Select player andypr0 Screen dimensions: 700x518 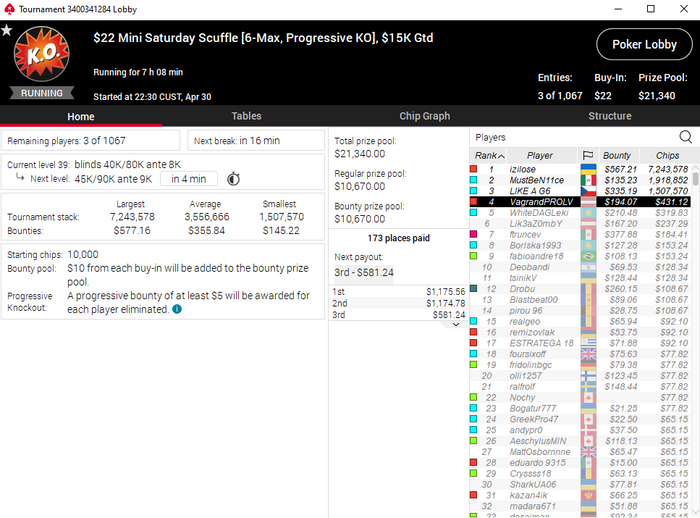point(579,430)
